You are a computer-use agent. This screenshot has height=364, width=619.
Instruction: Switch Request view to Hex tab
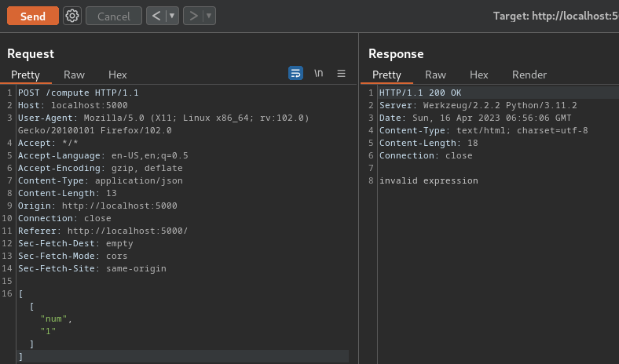click(118, 75)
